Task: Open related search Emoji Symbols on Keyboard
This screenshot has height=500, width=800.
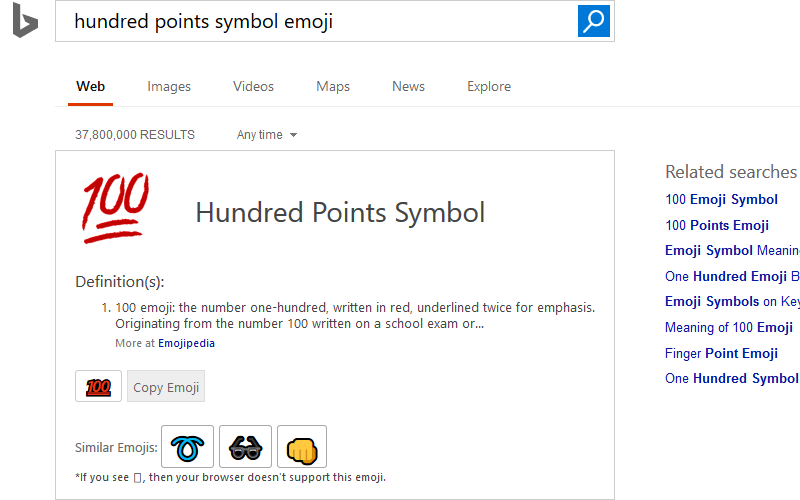Action: pos(732,302)
